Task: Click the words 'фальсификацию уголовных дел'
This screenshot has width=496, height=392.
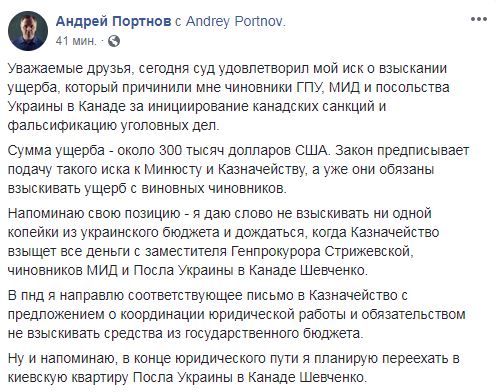Action: tap(112, 126)
